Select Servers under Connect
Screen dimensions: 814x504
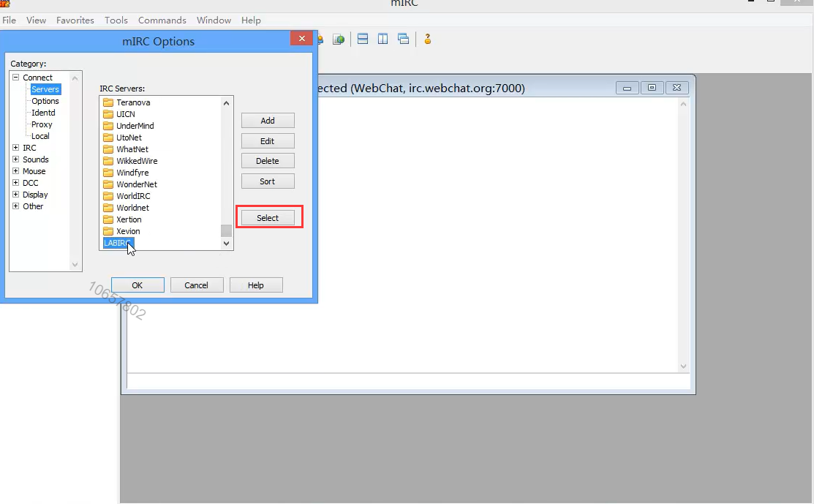[45, 89]
